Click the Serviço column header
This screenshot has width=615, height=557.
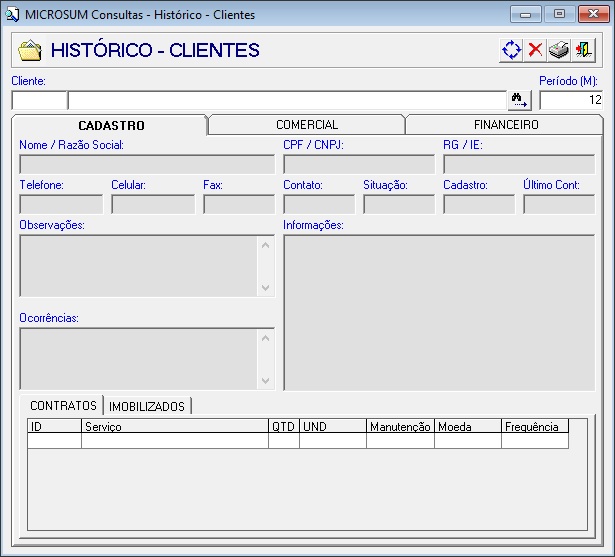pos(174,427)
